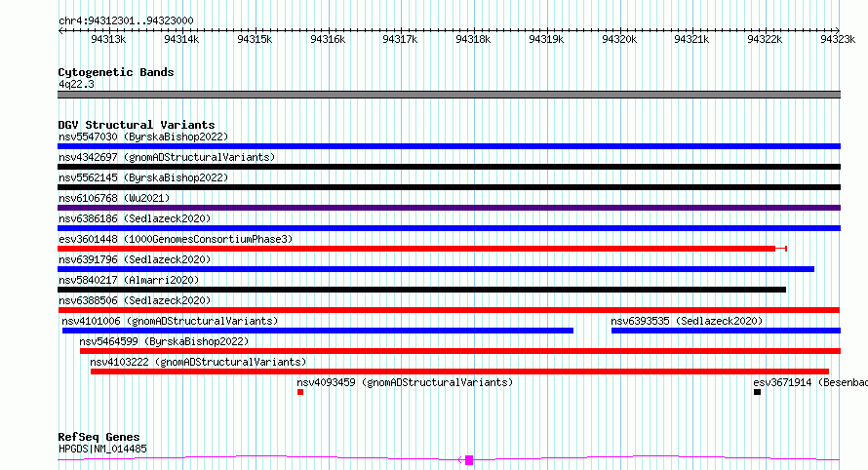The height and width of the screenshot is (470, 868).
Task: Open the nsv6386186 (Sedlazeck2020) label
Action: (x=135, y=218)
